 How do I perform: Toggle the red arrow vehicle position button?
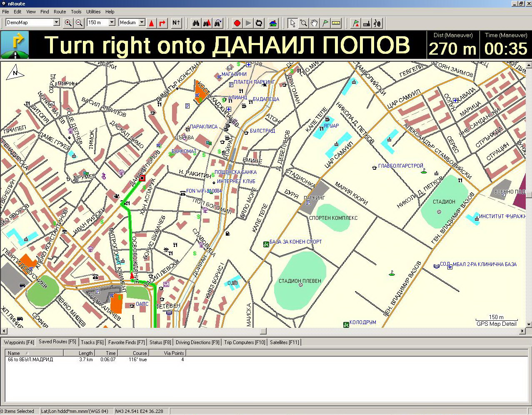[152, 23]
